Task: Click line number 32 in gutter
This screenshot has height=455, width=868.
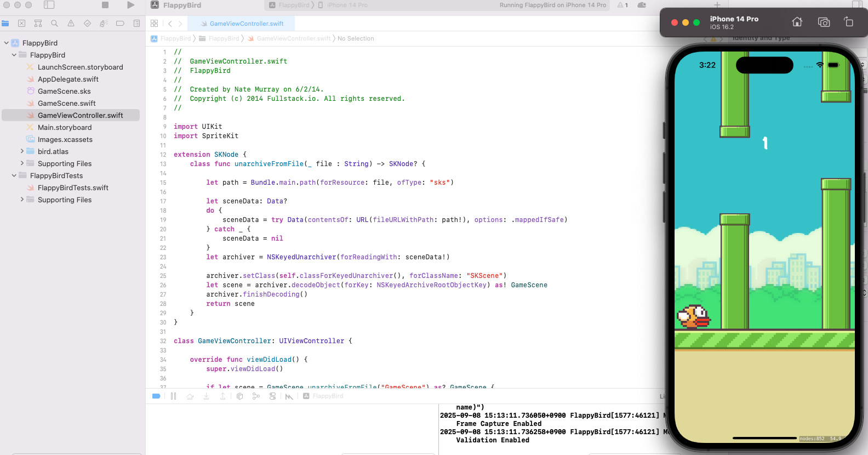Action: point(163,341)
